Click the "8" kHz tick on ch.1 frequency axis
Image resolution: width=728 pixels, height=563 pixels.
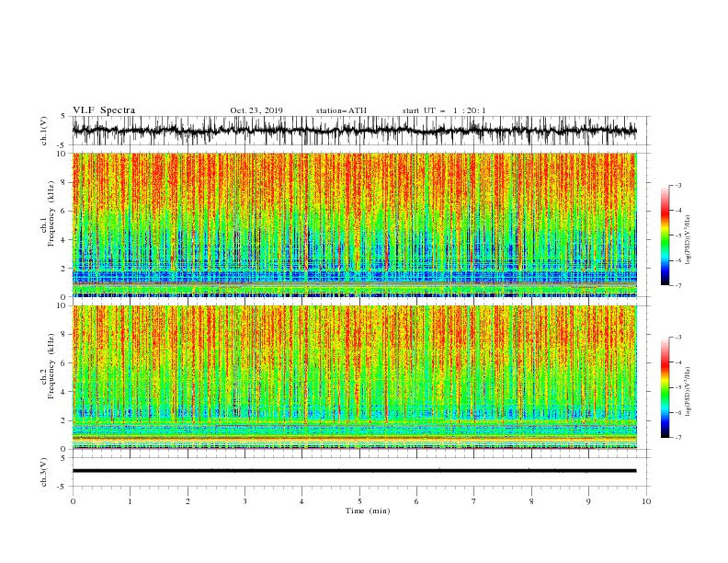[x=64, y=182]
